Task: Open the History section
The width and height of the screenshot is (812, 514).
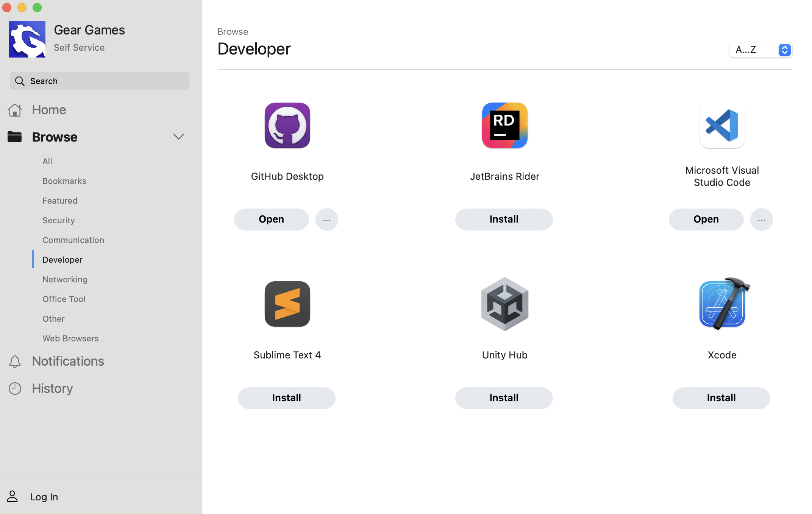Action: tap(52, 388)
